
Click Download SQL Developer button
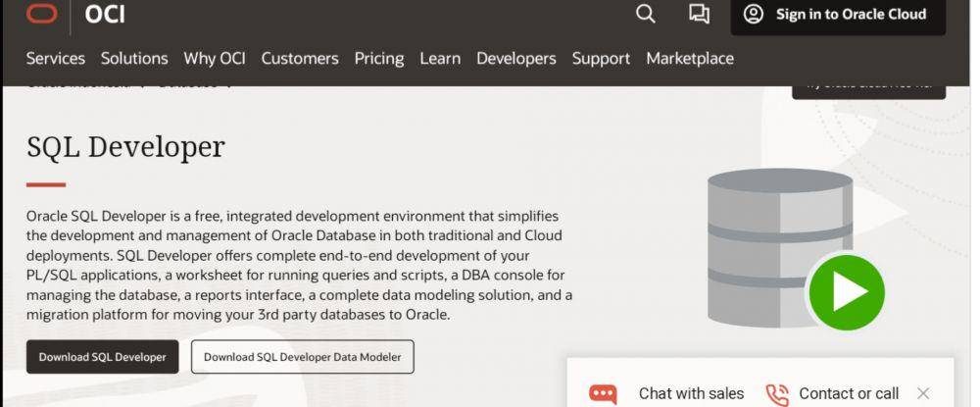click(103, 357)
